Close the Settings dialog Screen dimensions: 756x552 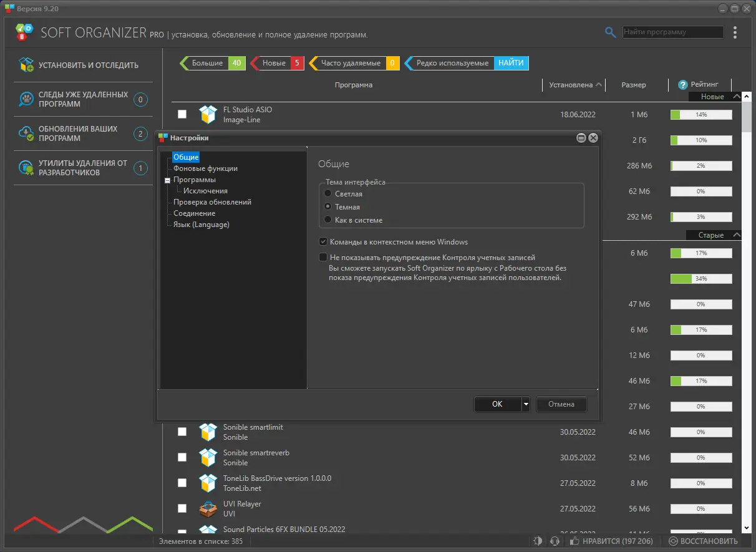(593, 138)
